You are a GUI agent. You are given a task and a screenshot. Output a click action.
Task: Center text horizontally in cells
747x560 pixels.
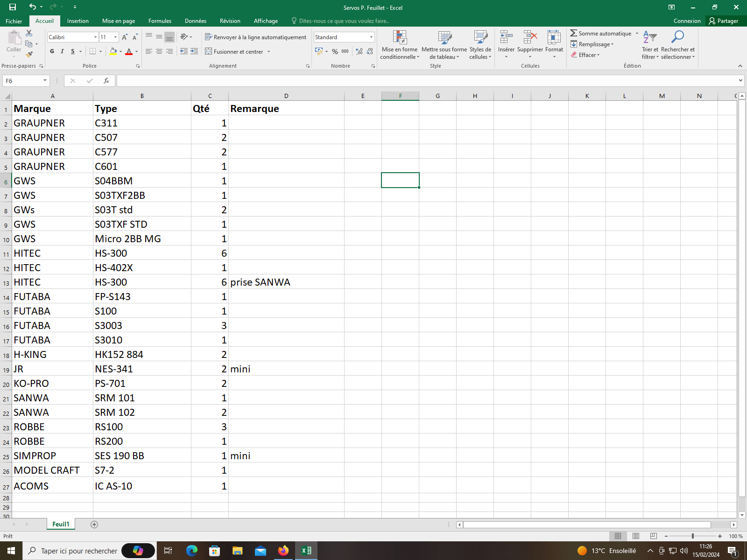tap(159, 51)
